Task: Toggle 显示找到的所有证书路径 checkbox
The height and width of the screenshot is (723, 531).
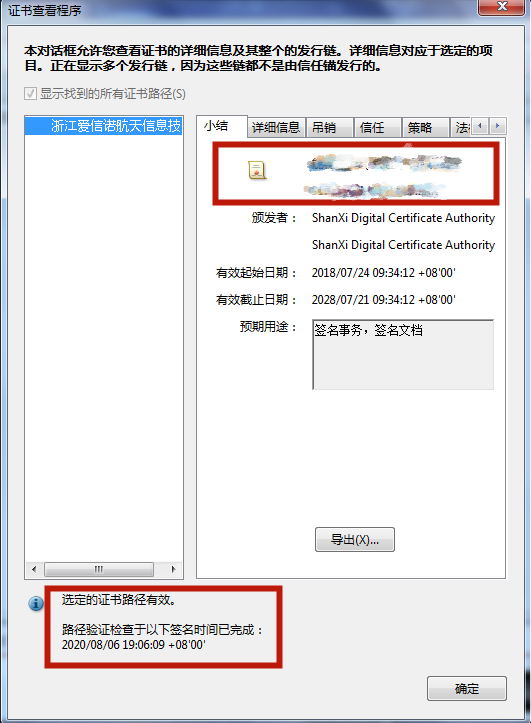Action: click(30, 94)
